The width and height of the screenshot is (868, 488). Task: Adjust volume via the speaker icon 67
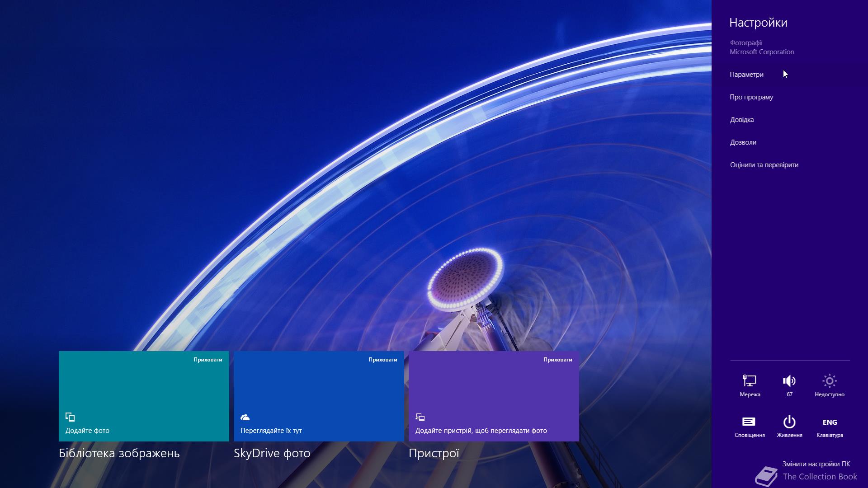click(x=789, y=385)
